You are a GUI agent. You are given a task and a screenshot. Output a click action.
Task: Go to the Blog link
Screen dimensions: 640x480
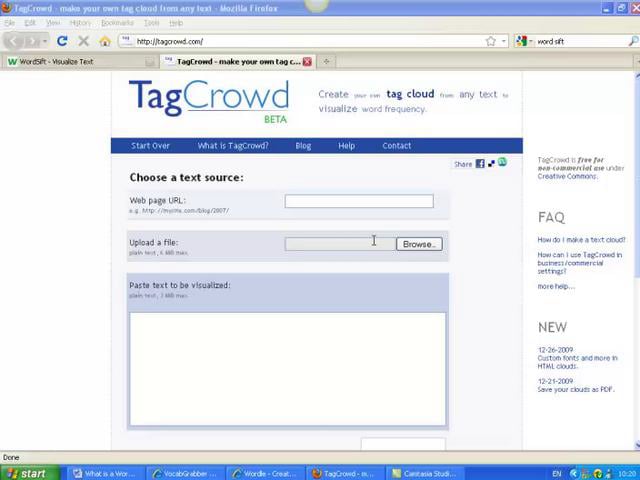click(303, 146)
